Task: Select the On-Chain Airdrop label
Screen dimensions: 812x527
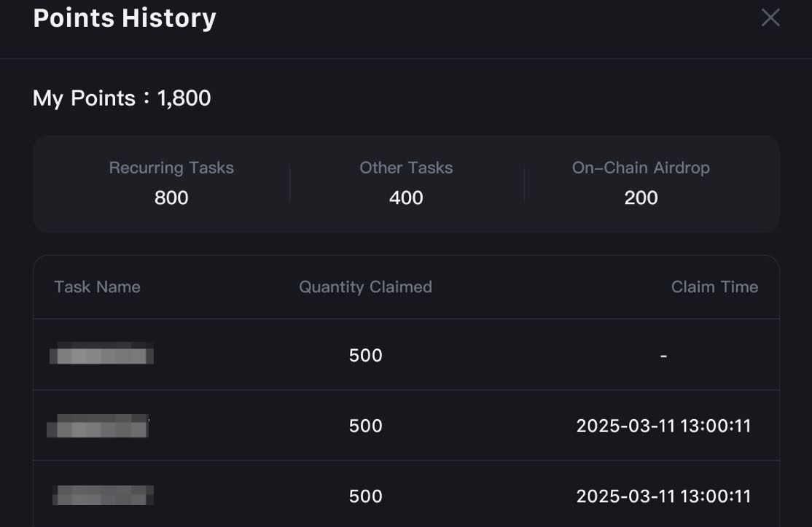Action: pyautogui.click(x=641, y=168)
